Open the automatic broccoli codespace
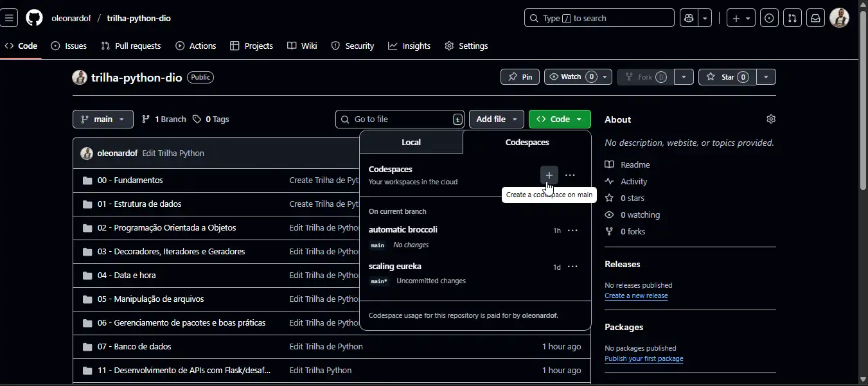868x386 pixels. (x=403, y=230)
